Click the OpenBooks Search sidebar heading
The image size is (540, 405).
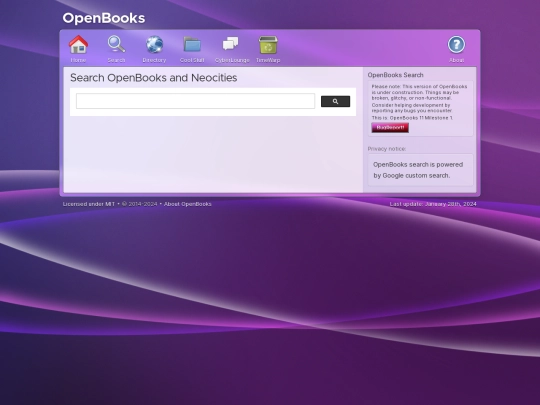point(395,75)
